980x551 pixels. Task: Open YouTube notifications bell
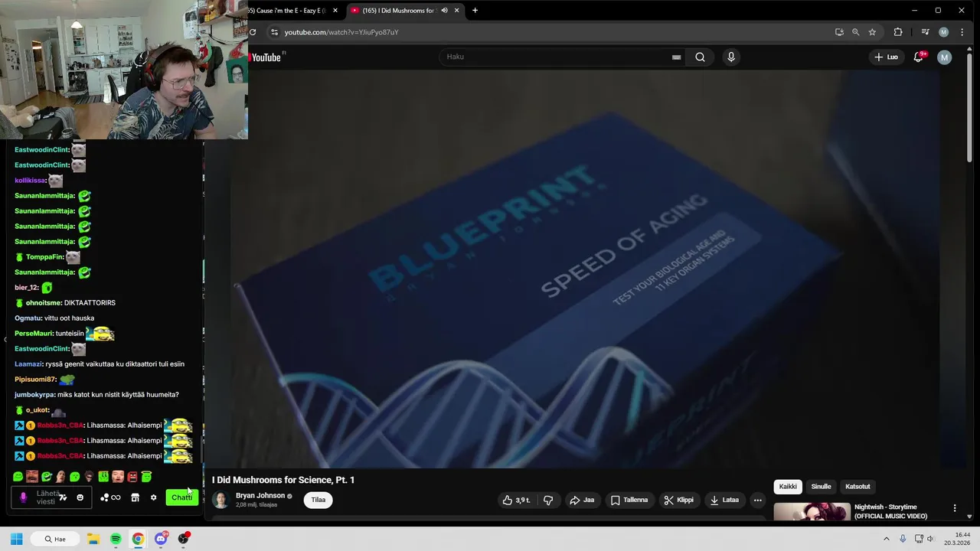click(918, 57)
